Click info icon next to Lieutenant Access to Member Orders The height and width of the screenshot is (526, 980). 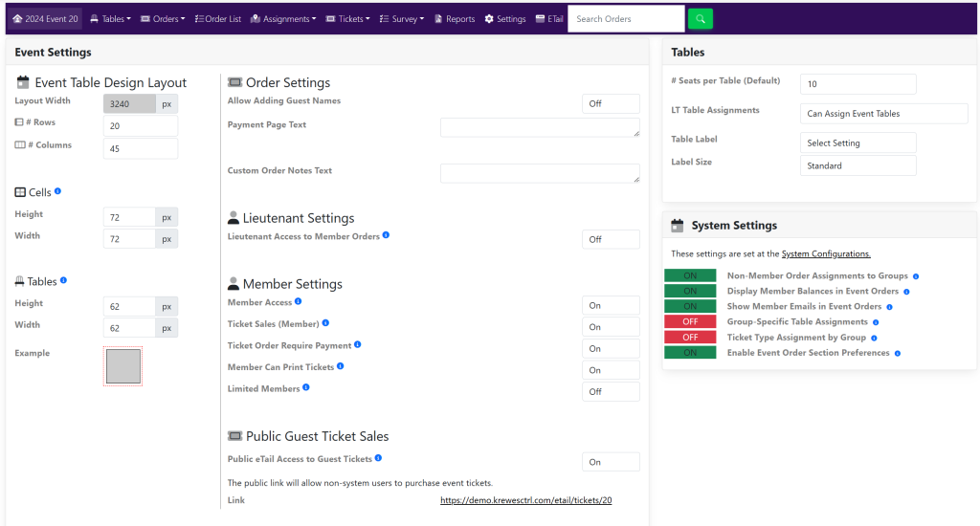click(x=387, y=235)
